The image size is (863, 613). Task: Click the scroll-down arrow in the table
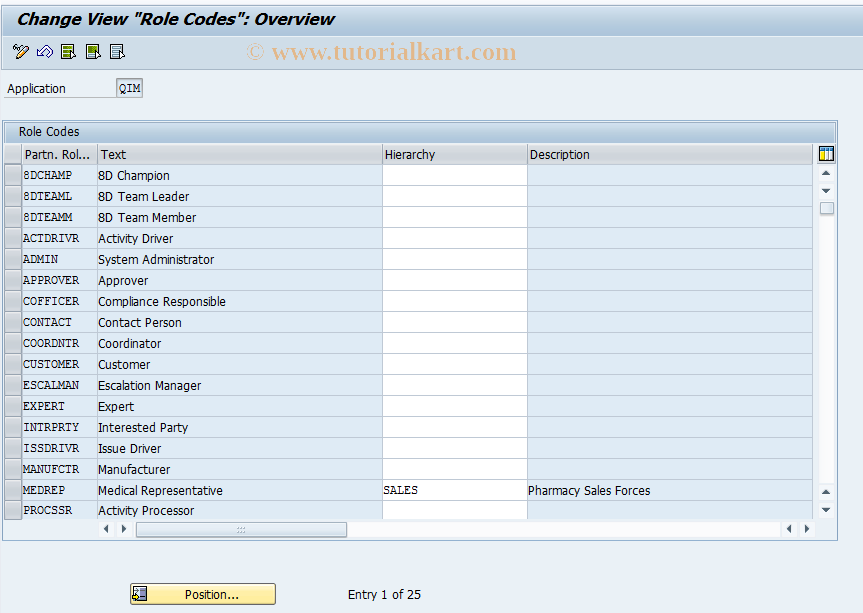click(825, 510)
